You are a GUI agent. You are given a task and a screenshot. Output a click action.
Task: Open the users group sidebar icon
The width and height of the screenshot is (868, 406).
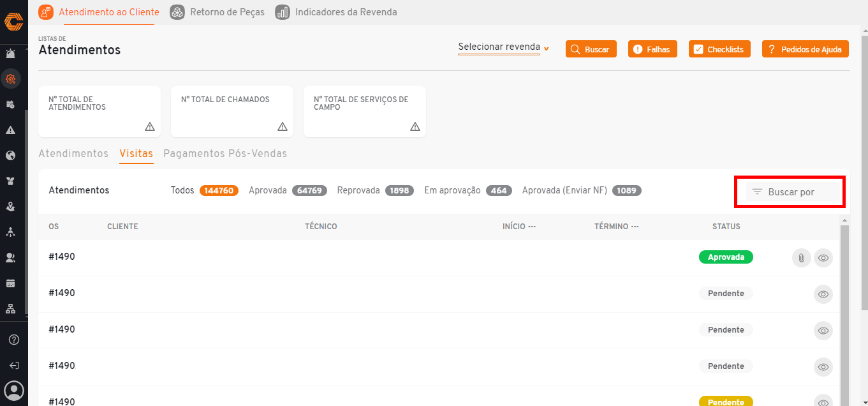tap(11, 257)
